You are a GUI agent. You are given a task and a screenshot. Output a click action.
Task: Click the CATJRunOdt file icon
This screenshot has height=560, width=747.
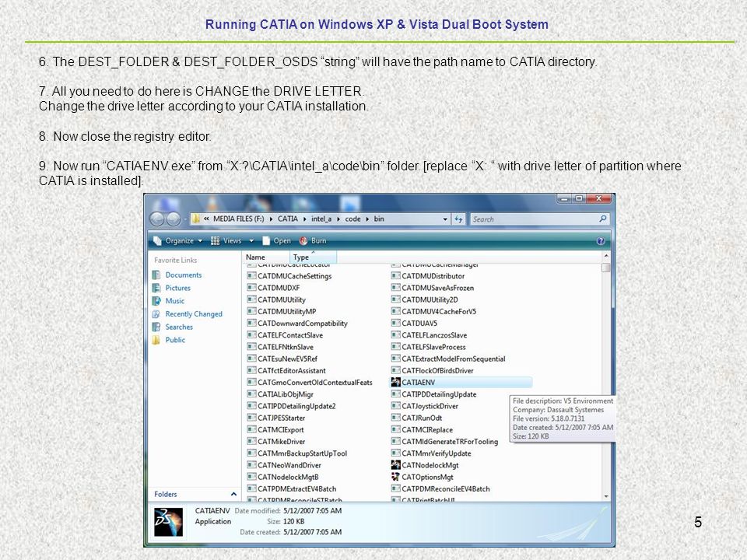point(395,418)
